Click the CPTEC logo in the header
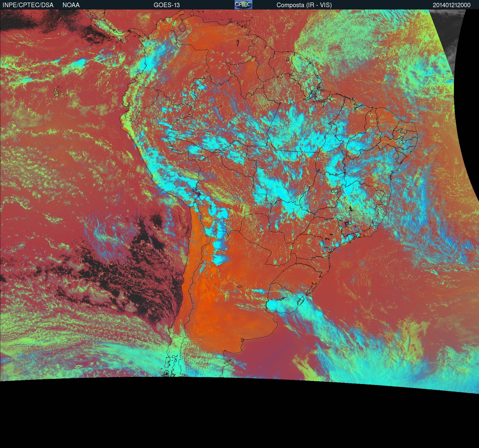Screen dimensions: 479x448 click(243, 5)
